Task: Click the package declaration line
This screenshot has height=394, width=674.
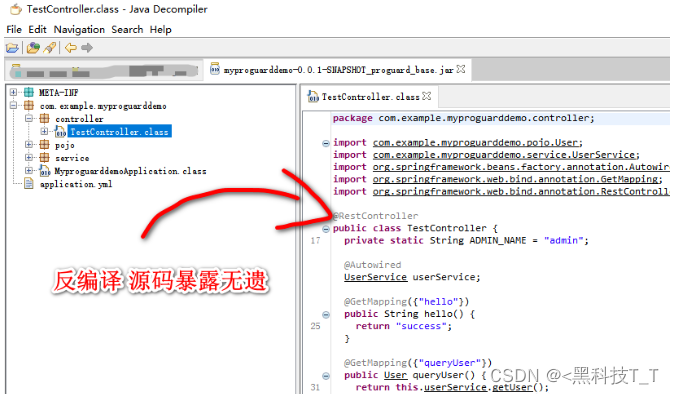Action: [463, 118]
